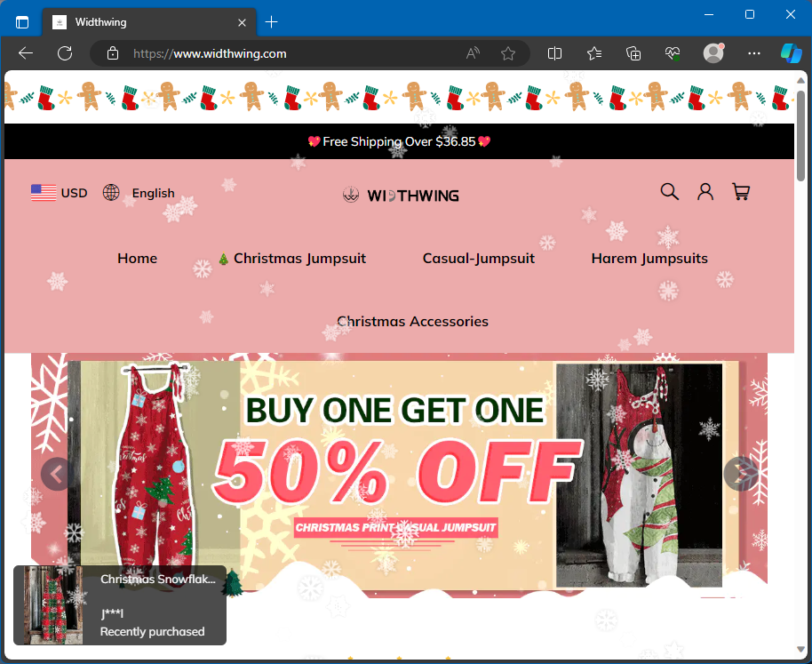Add page to favorites star icon
The height and width of the screenshot is (664, 812).
click(508, 53)
